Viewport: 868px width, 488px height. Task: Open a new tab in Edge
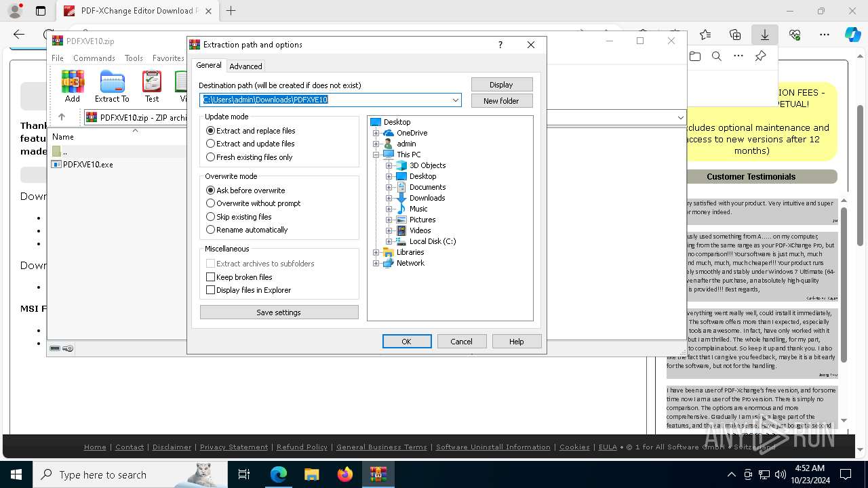[231, 11]
